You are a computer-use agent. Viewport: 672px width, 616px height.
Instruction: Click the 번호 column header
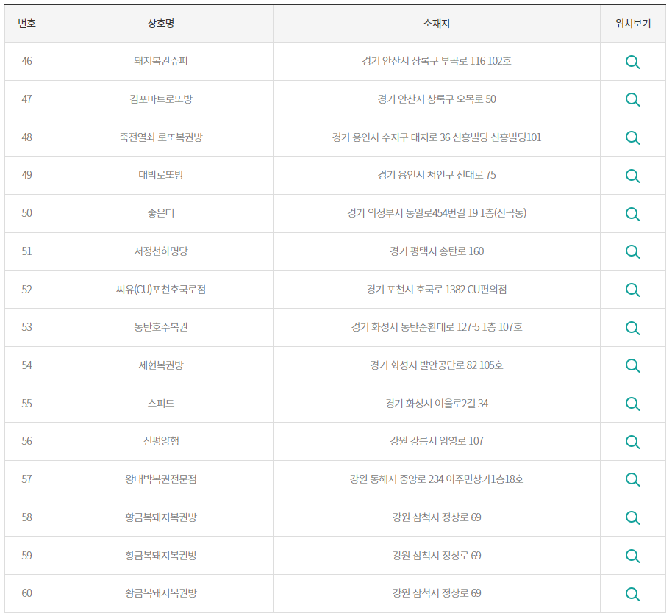click(x=26, y=24)
